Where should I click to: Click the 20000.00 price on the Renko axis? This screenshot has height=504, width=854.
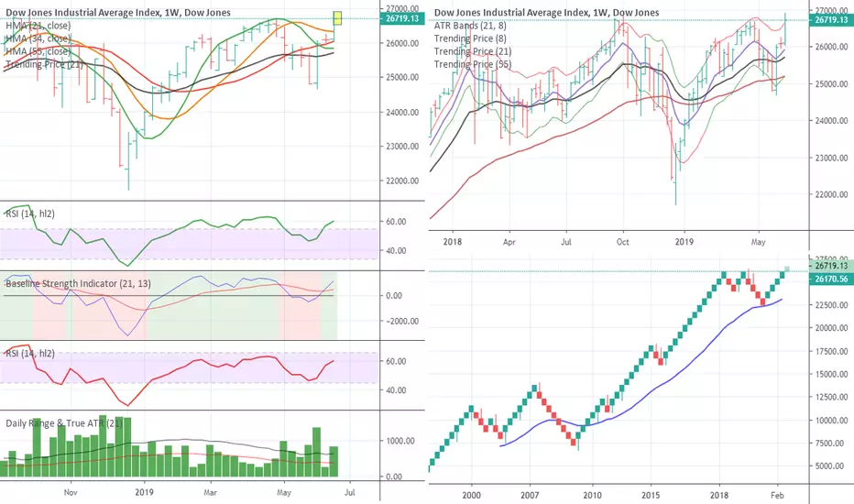(x=832, y=327)
